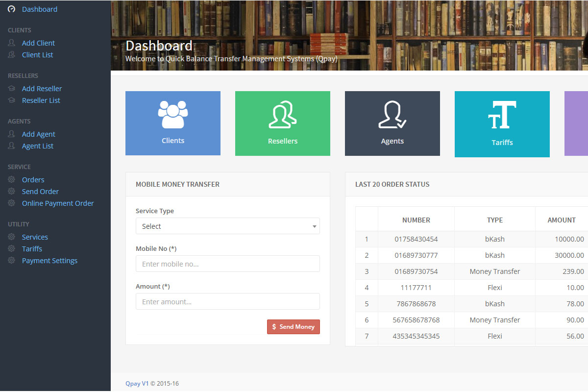The image size is (588, 392).
Task: Open Online Payment Order page
Action: (x=58, y=203)
